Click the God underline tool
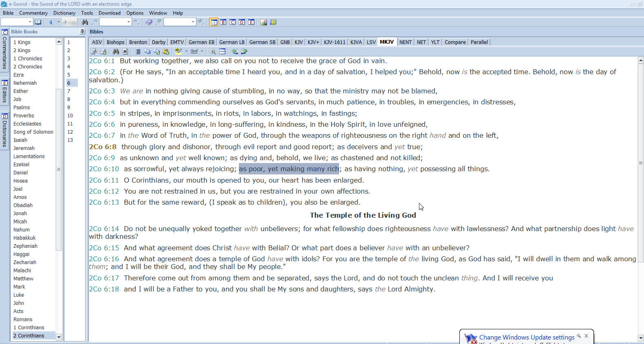This screenshot has height=344, width=644. pyautogui.click(x=194, y=51)
